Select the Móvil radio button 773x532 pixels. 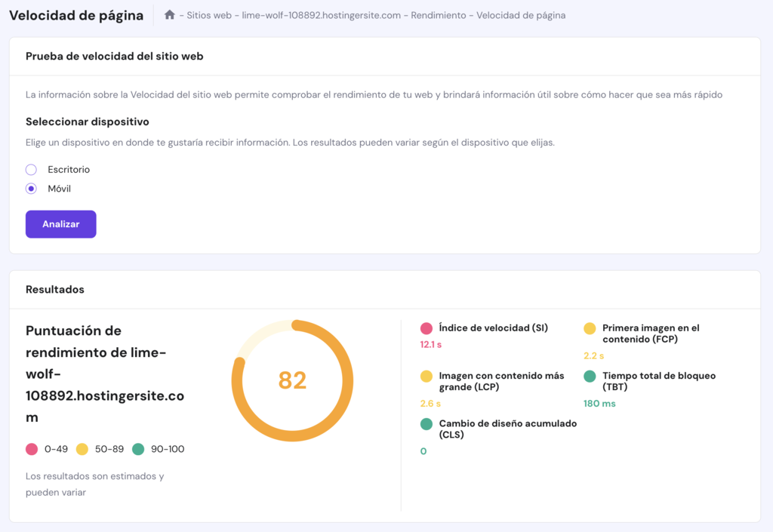click(x=31, y=188)
